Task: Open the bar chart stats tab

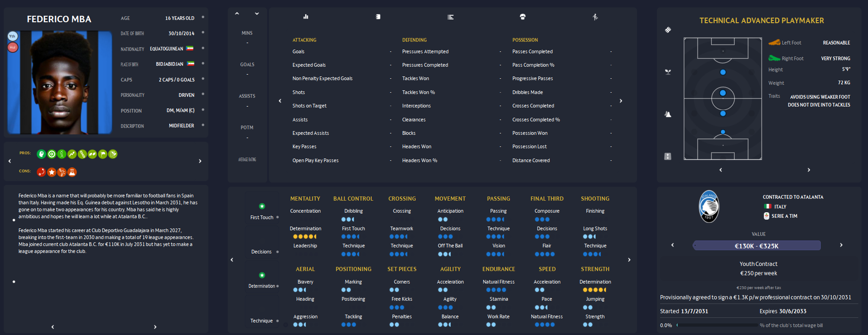Action: pos(306,17)
